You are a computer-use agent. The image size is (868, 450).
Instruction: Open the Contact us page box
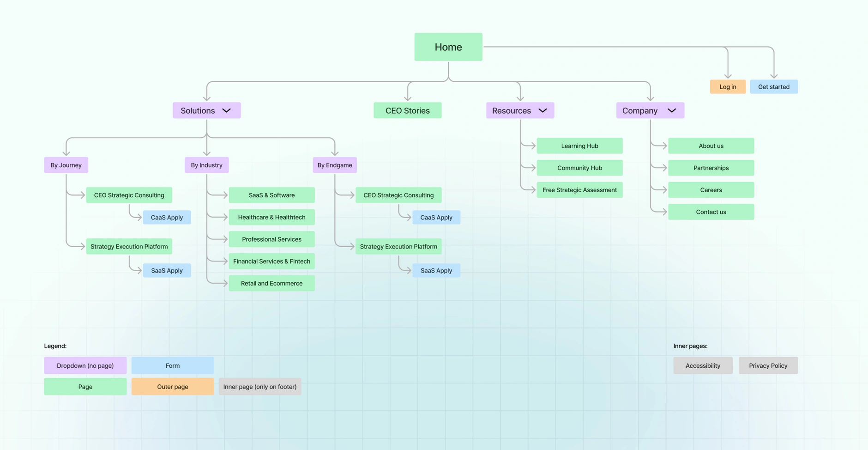pyautogui.click(x=711, y=212)
